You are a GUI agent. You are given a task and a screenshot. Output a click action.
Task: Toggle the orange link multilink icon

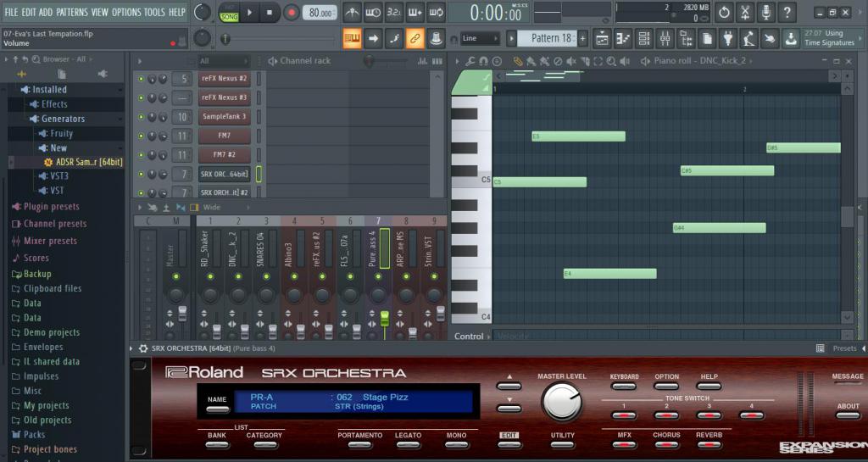pyautogui.click(x=415, y=38)
